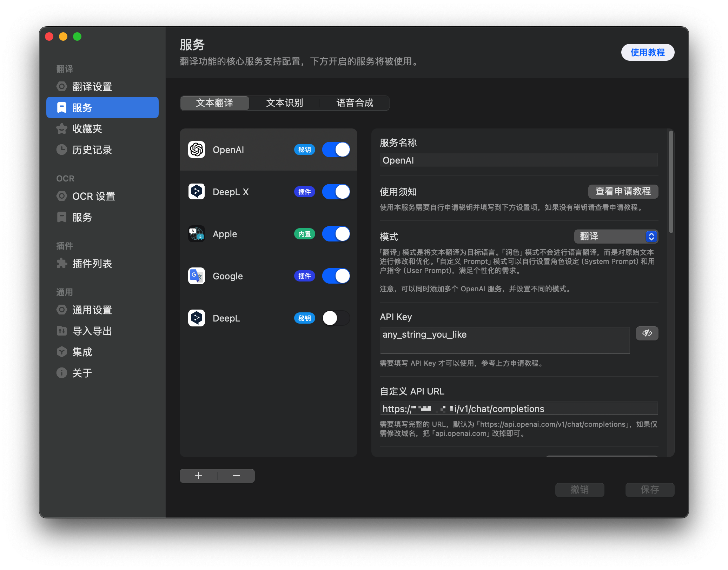
Task: Click the + add service button
Action: click(199, 476)
